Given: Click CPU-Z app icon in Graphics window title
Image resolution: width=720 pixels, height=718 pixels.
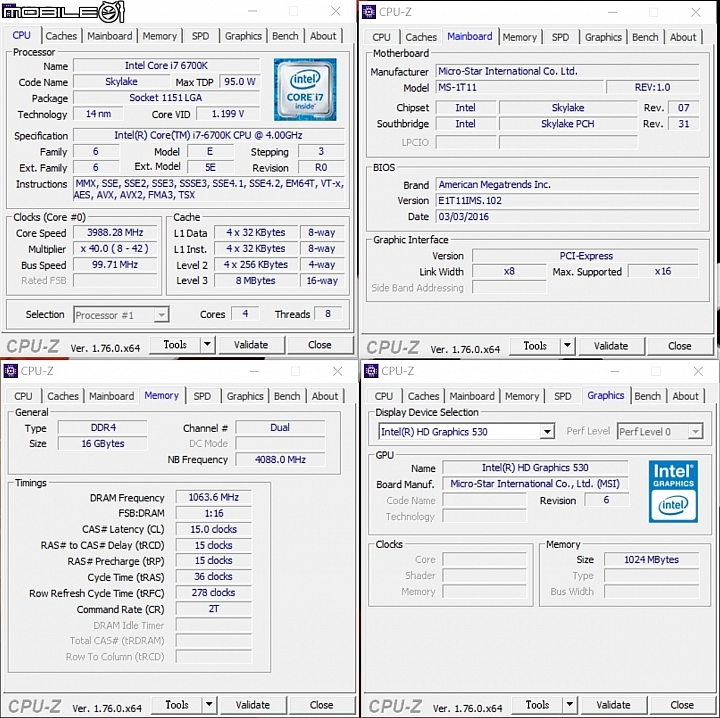Looking at the screenshot, I should coord(371,370).
